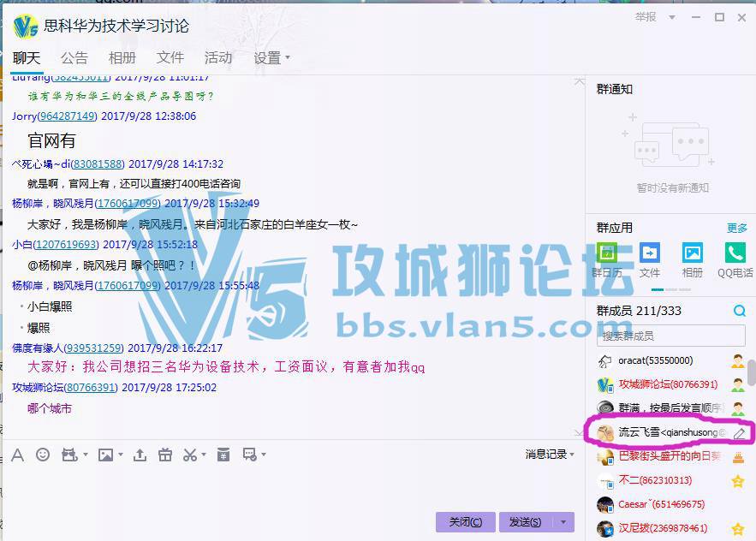Screen dimensions: 756x541
Task: Click the member search magnifier icon
Action: 739,311
